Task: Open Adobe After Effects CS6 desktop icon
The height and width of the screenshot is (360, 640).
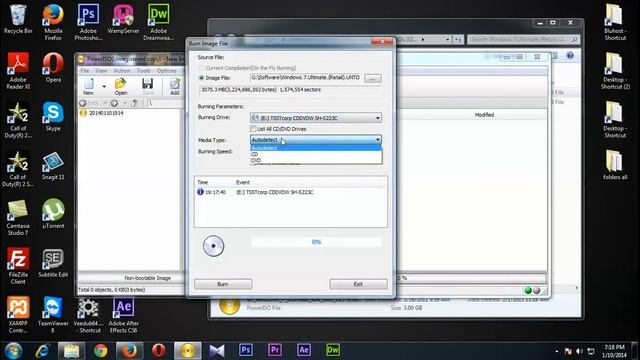Action: 123,315
